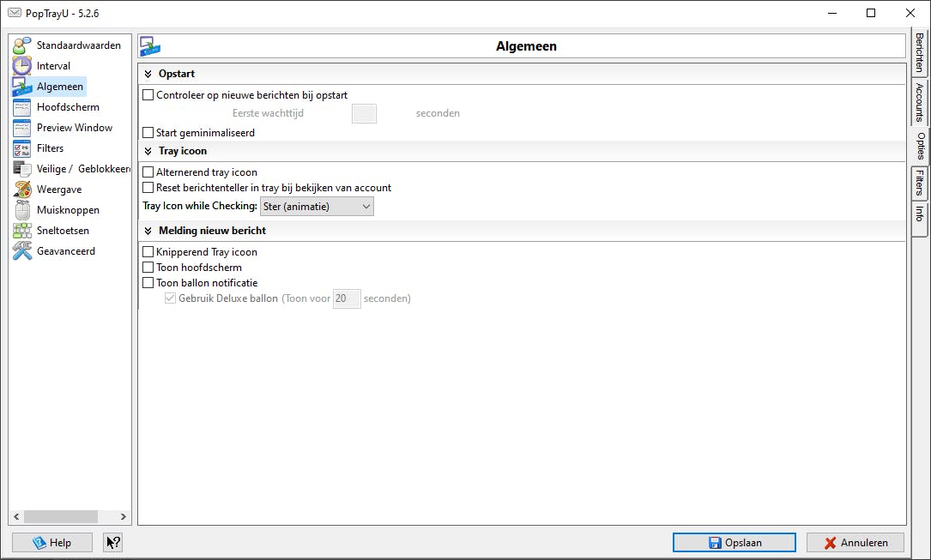Toggle Gebruik Deluxe ballon checkbox
The image size is (931, 560).
[x=171, y=298]
